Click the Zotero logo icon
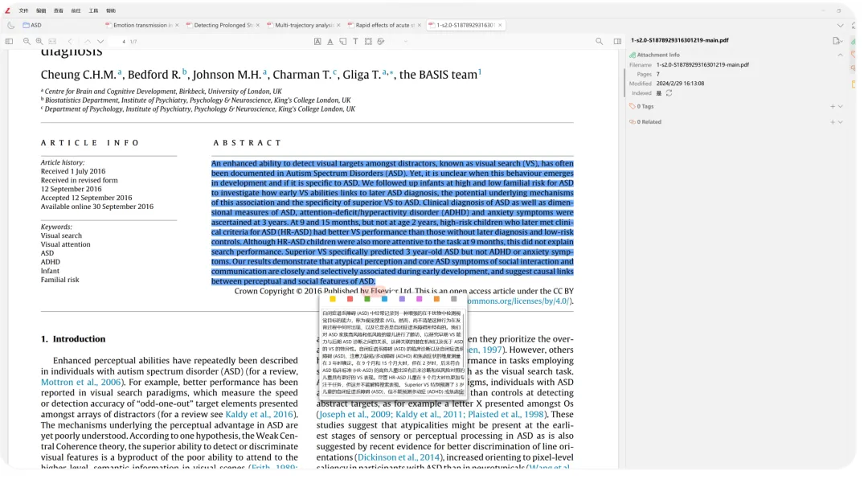Screen dimensions: 868x479 click(7, 10)
